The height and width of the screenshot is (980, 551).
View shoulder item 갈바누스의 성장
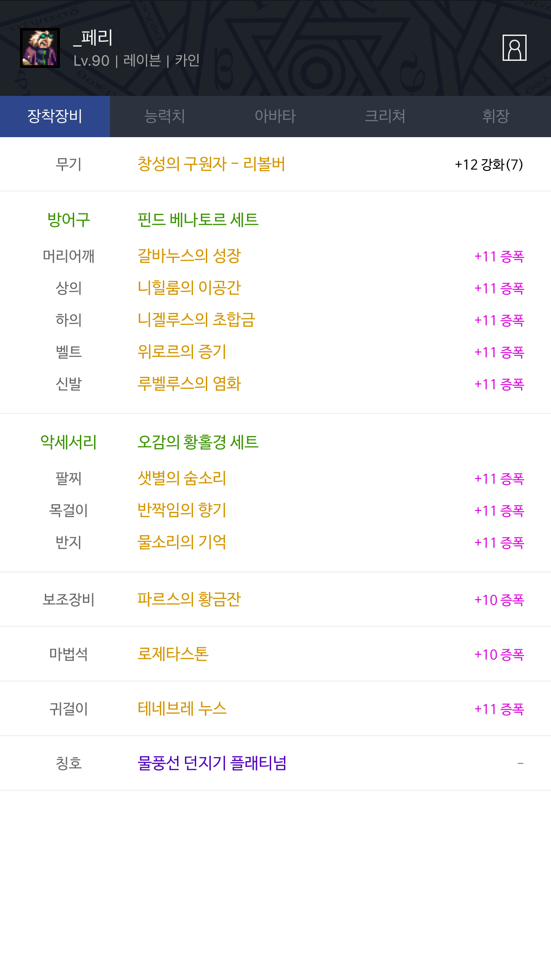pyautogui.click(x=189, y=256)
